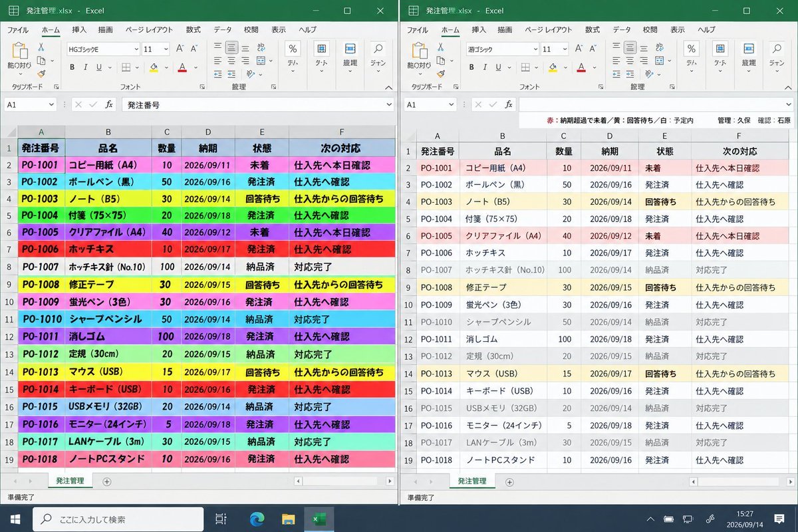The width and height of the screenshot is (798, 532).
Task: Apply Format Painter brush in left Excel window
Action: pyautogui.click(x=41, y=74)
